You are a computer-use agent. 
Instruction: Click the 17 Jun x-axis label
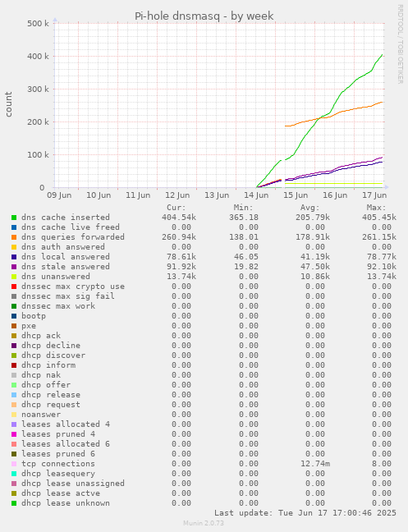tap(374, 195)
